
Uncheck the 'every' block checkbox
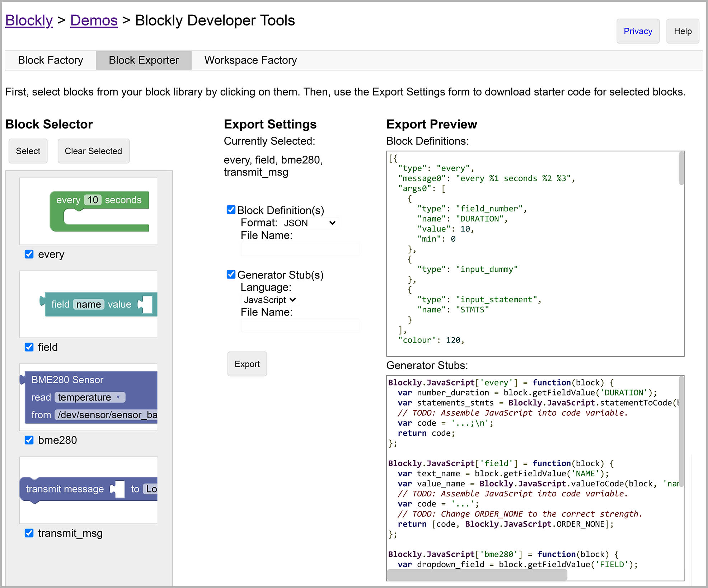pyautogui.click(x=29, y=254)
